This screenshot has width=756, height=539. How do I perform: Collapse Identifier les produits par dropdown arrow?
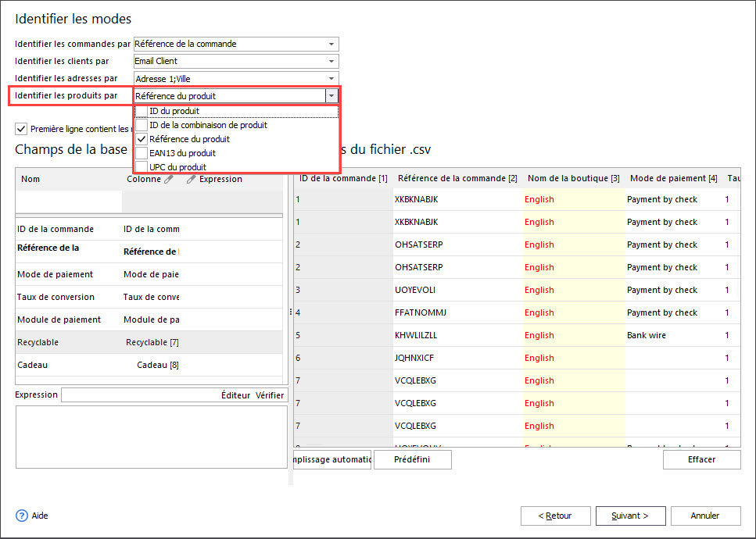[331, 96]
